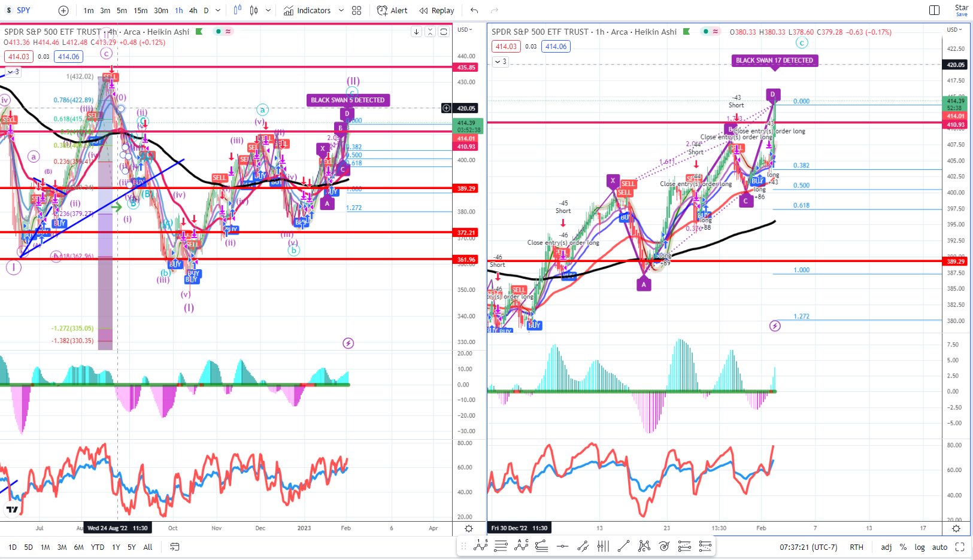
Task: Select the Fib spiral tool
Action: tap(664, 546)
